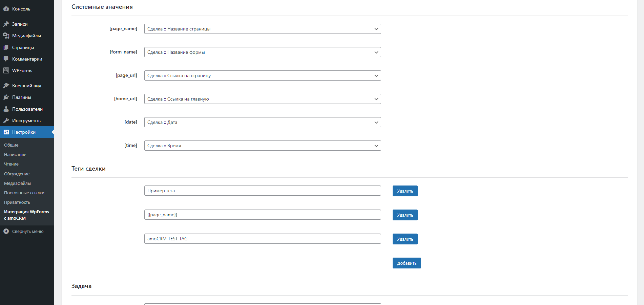Click the Комментарии speech bubble icon
This screenshot has height=305, width=644.
pyautogui.click(x=6, y=59)
